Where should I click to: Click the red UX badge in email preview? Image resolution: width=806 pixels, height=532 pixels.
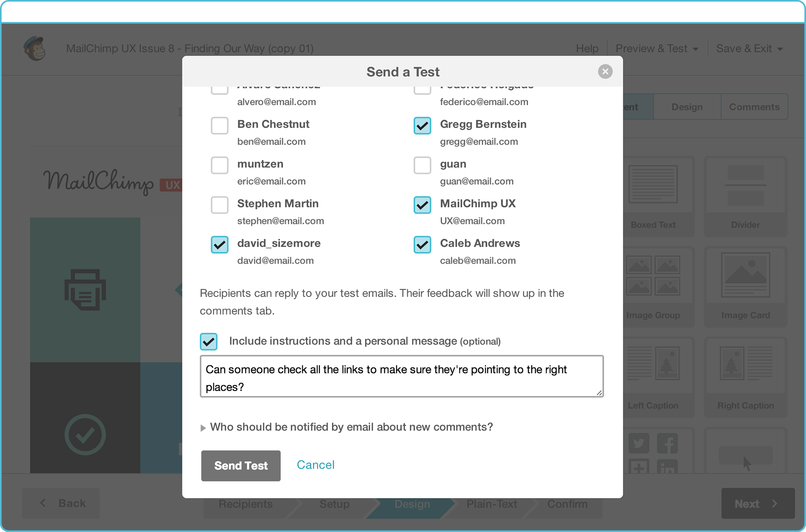(171, 185)
